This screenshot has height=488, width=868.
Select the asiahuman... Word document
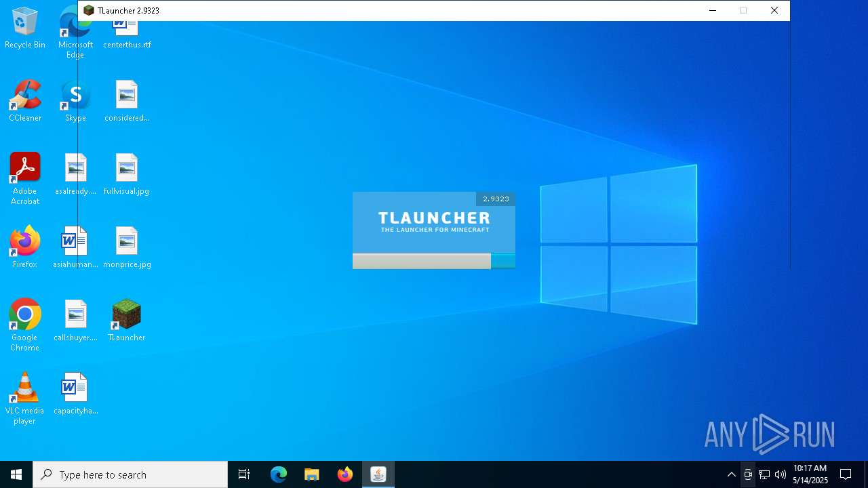coord(75,247)
